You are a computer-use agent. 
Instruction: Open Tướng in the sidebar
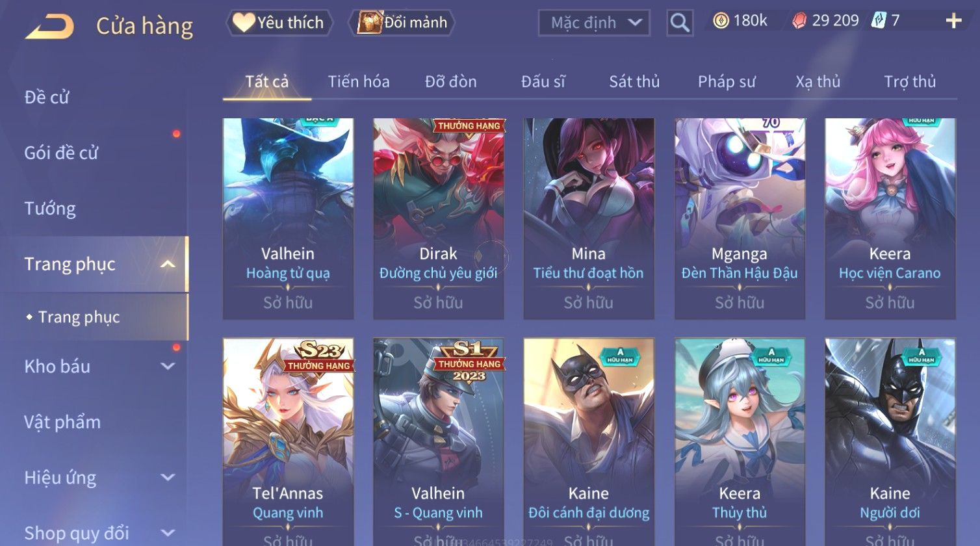[x=50, y=209]
